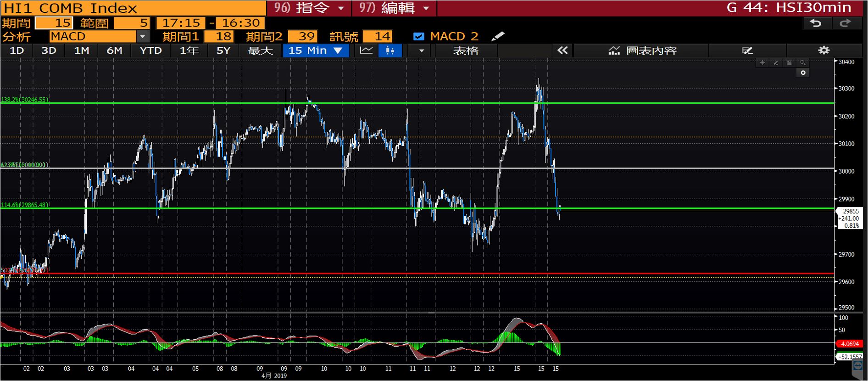868x381 pixels.
Task: Click the undo arrow button
Action: 815,23
